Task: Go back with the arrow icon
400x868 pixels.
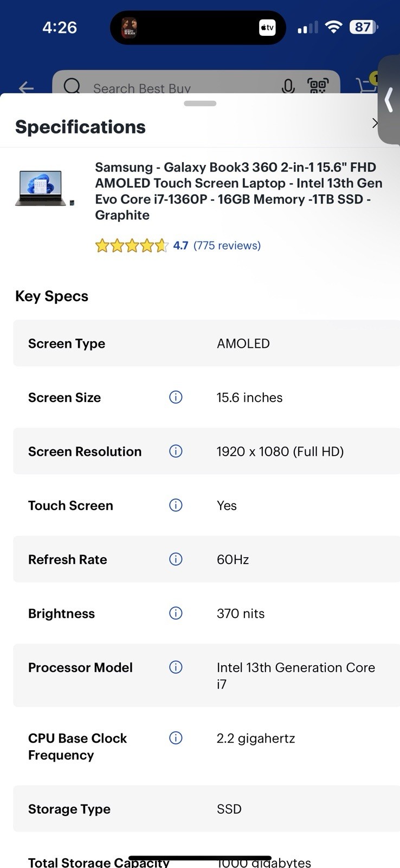Action: click(26, 87)
